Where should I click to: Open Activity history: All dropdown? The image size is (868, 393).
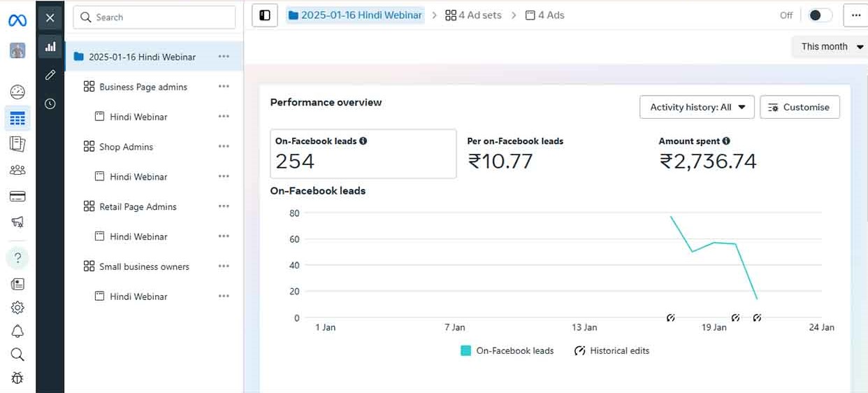[697, 107]
